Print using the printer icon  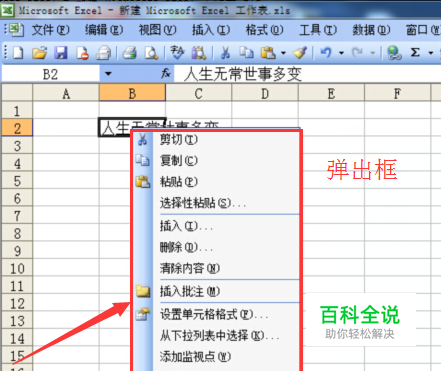[129, 53]
